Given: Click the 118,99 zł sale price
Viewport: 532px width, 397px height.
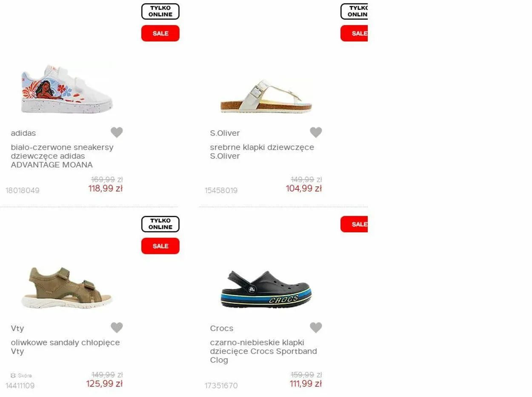Looking at the screenshot, I should [x=106, y=189].
